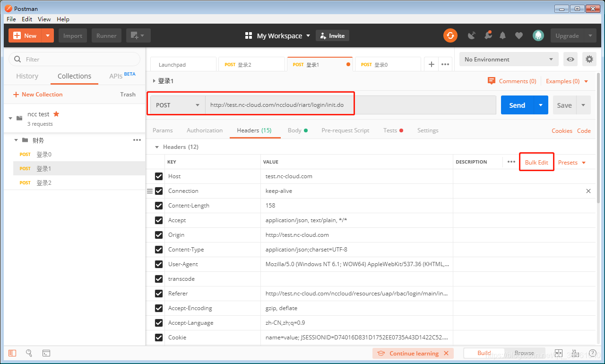Open the notifications bell
Viewport: 605px width, 364px height.
coord(503,35)
